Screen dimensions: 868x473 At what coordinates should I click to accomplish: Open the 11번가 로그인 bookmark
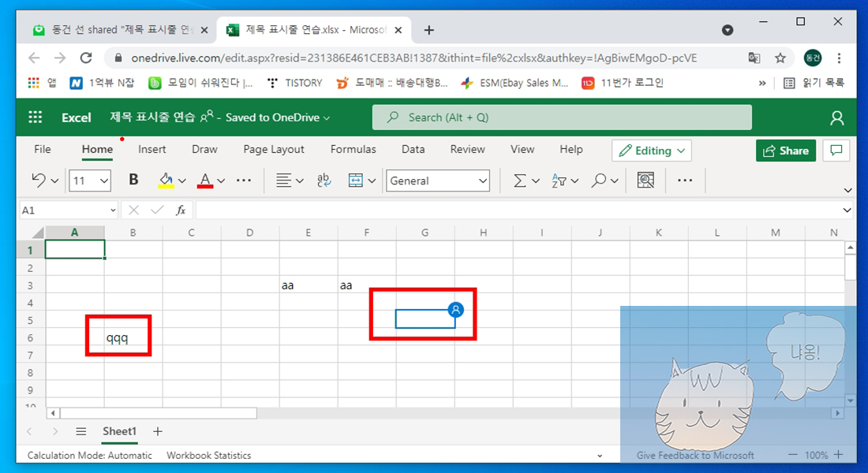click(623, 83)
